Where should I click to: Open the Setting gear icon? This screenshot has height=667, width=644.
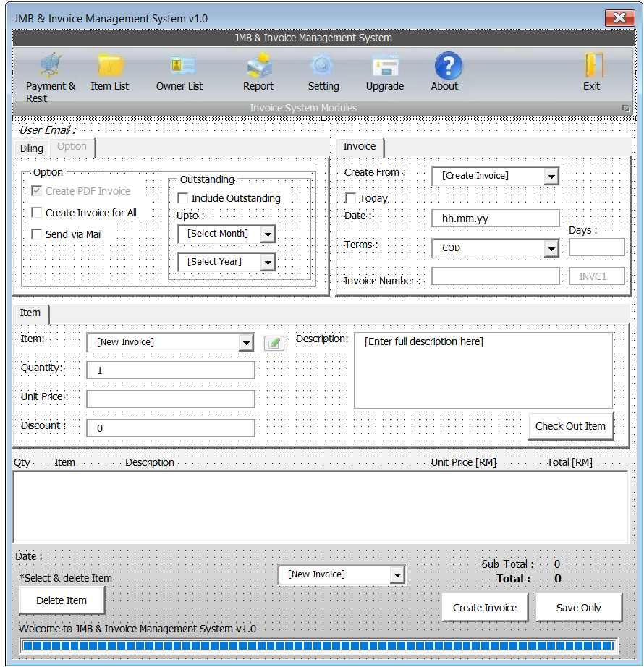[x=322, y=65]
